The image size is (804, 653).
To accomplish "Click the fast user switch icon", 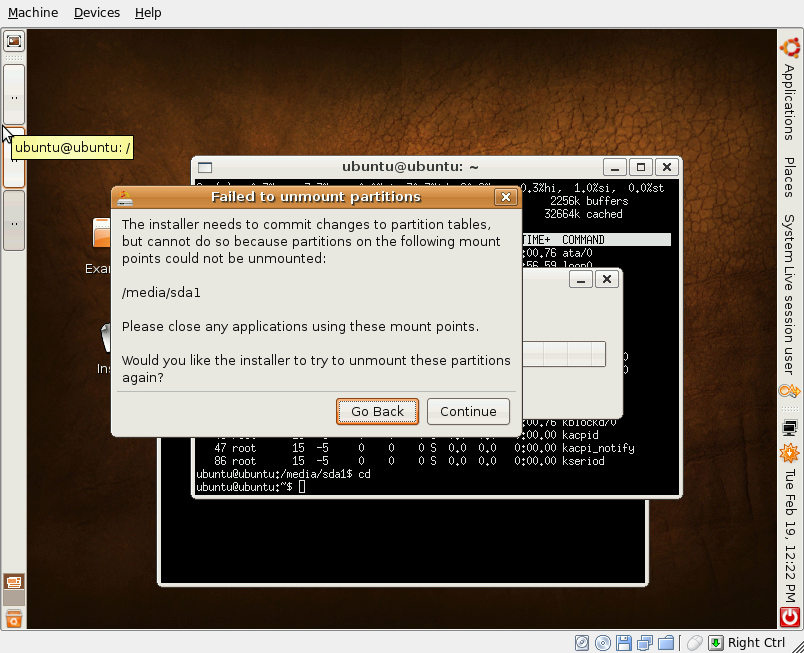I will (x=790, y=392).
